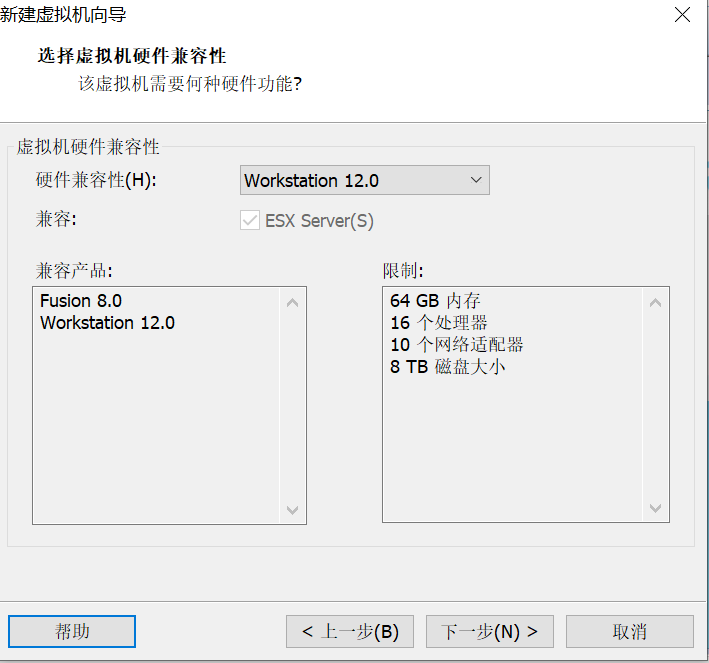709x663 pixels.
Task: Close the 新建虚拟机向导 dialog window
Action: tap(682, 15)
